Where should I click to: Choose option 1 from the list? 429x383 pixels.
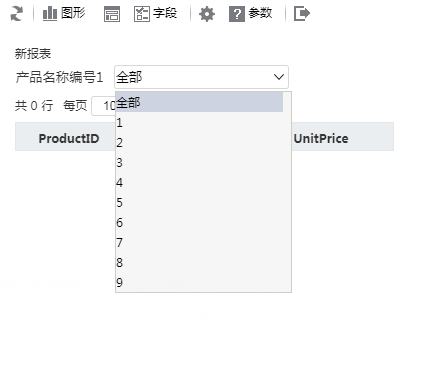(x=199, y=122)
